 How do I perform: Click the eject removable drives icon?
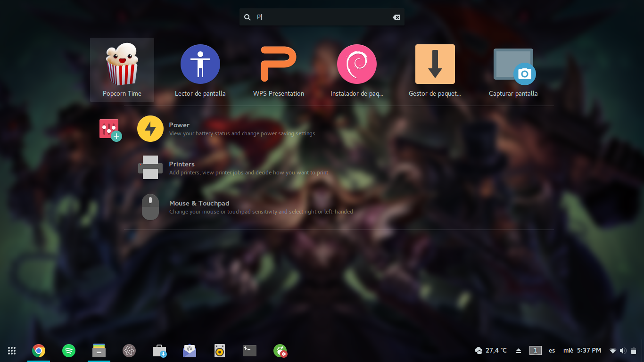tap(519, 351)
